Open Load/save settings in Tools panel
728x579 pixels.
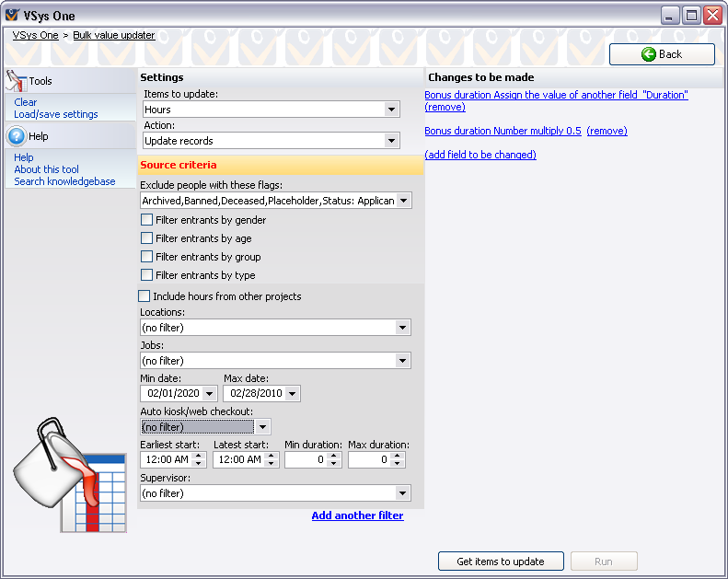pos(55,114)
